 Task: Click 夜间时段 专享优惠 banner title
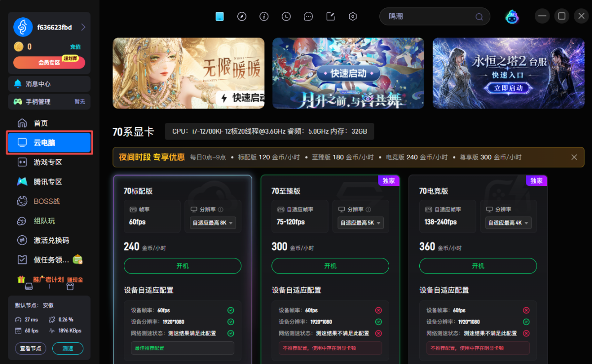tap(152, 157)
